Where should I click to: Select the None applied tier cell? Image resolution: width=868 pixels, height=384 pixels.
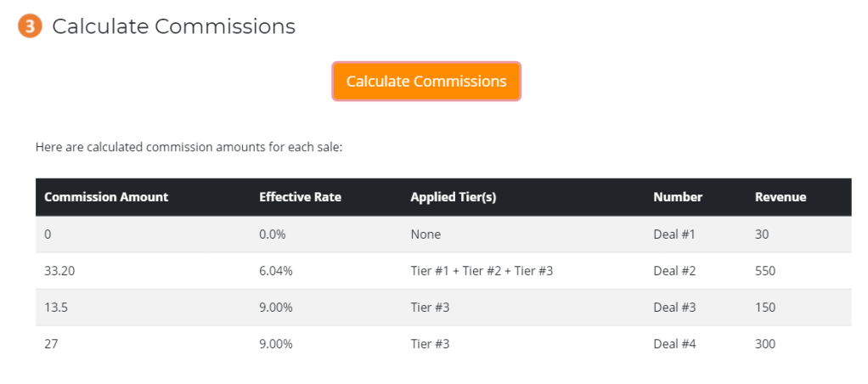pos(426,234)
